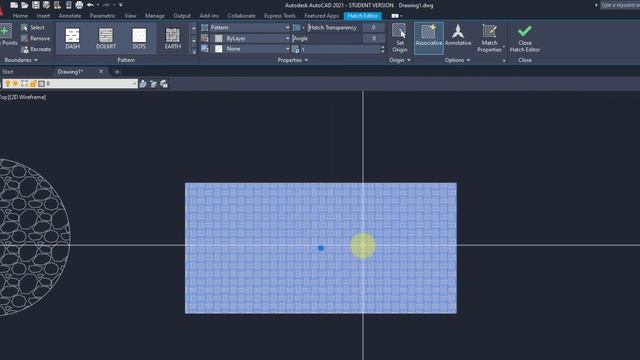Open the Parametric ribbon tab
The height and width of the screenshot is (360, 640).
tap(102, 16)
